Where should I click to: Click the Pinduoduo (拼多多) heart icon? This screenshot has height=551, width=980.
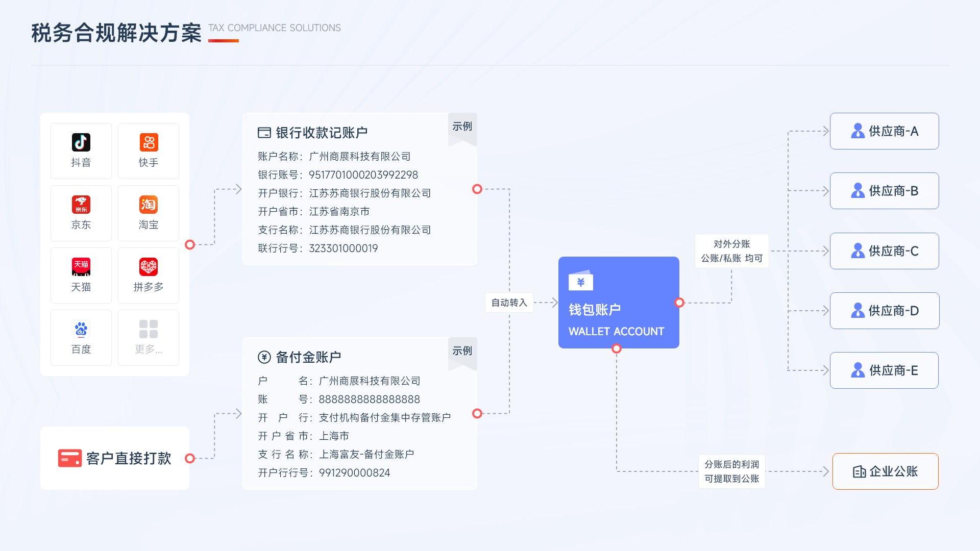[149, 267]
